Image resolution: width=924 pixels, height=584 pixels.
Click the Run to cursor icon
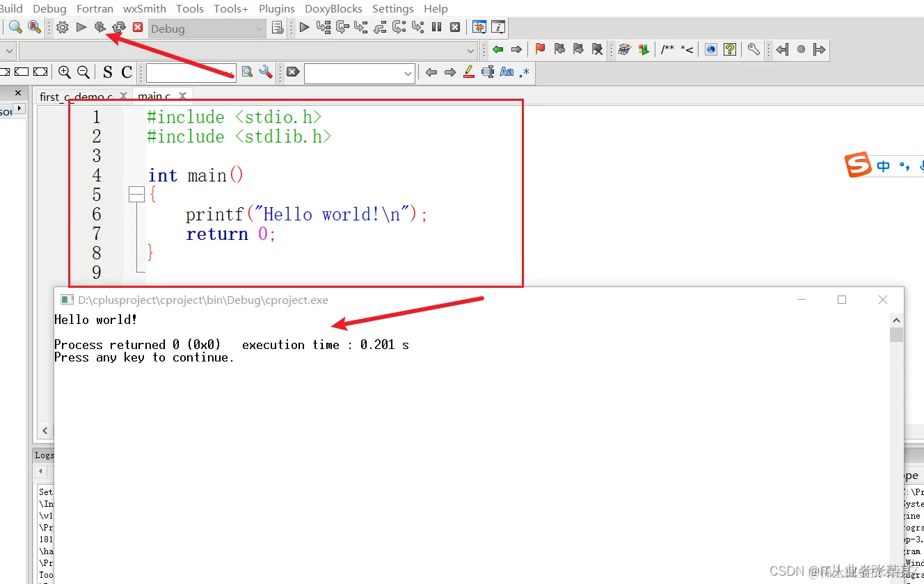(324, 27)
